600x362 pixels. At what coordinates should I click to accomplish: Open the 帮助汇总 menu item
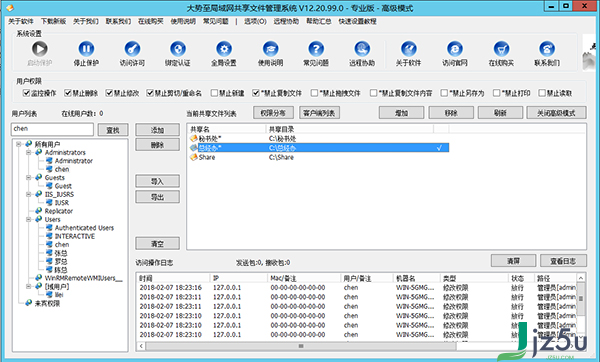point(319,21)
